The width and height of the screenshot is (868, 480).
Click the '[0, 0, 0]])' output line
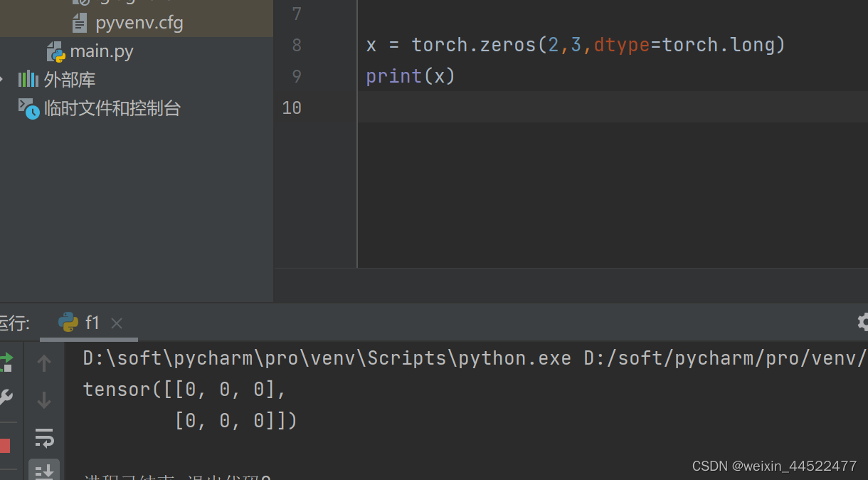pyautogui.click(x=235, y=421)
